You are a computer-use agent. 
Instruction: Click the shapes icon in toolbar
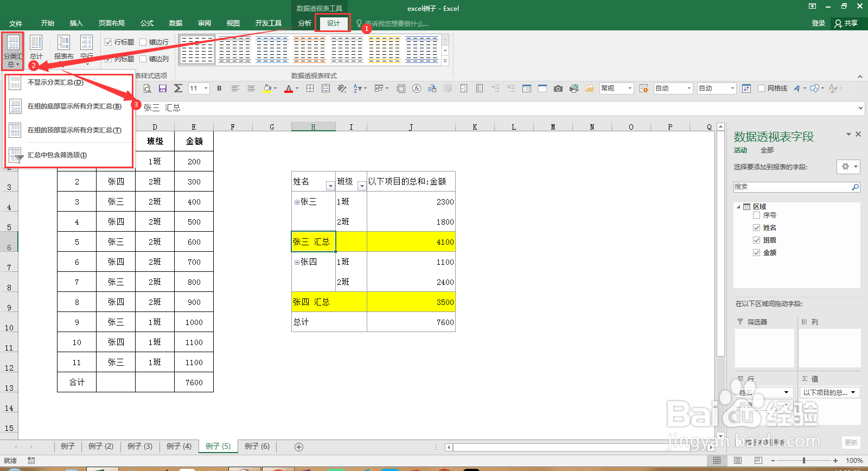[x=814, y=88]
